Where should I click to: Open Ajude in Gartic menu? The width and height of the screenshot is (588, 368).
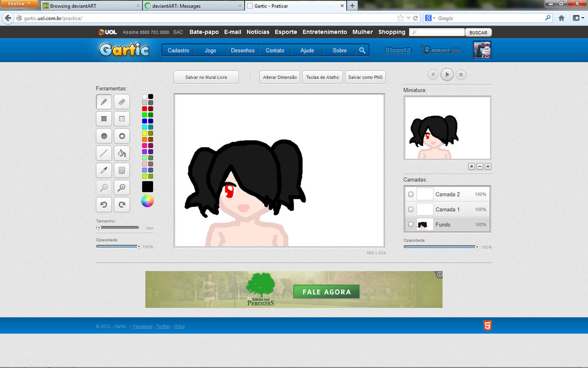coord(307,51)
